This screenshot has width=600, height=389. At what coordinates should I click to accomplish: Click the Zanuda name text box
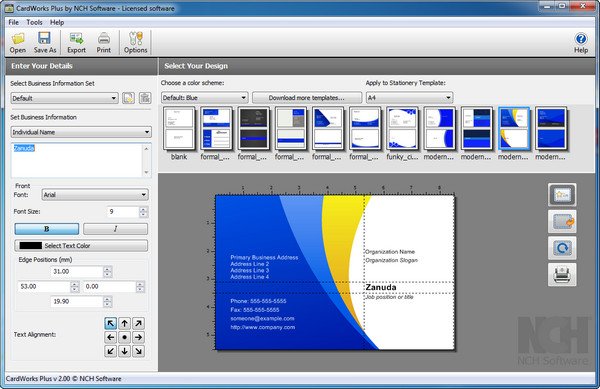point(77,160)
